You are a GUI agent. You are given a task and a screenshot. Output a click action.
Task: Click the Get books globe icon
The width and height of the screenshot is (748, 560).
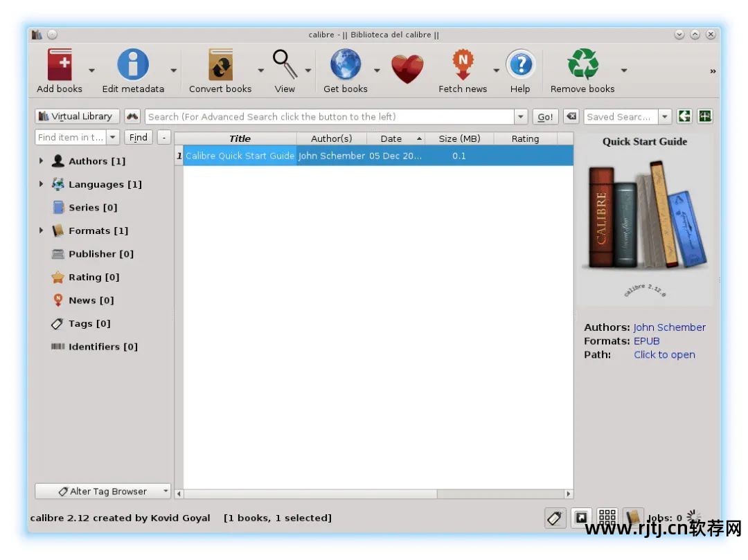(x=346, y=64)
